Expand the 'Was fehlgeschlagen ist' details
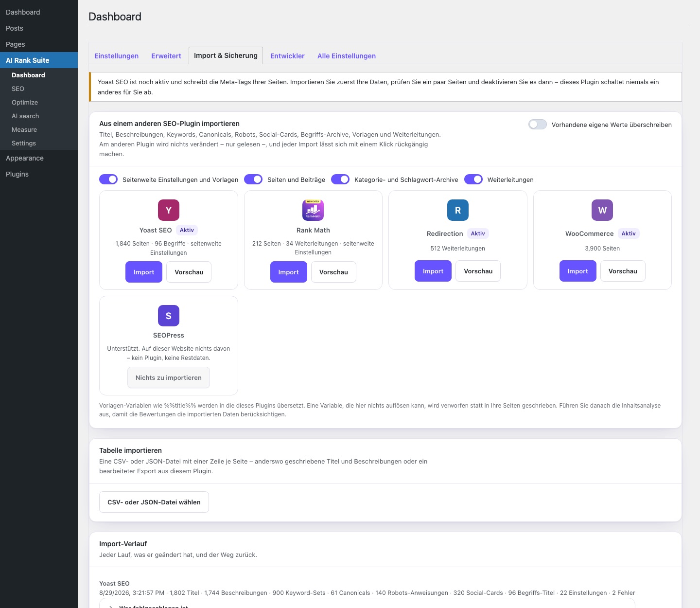 click(x=367, y=605)
